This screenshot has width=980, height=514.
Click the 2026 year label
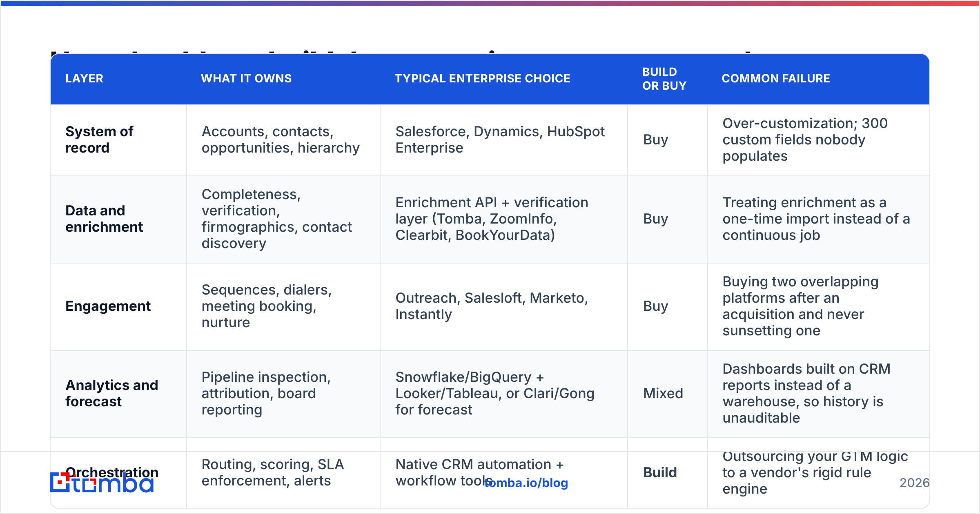[915, 483]
